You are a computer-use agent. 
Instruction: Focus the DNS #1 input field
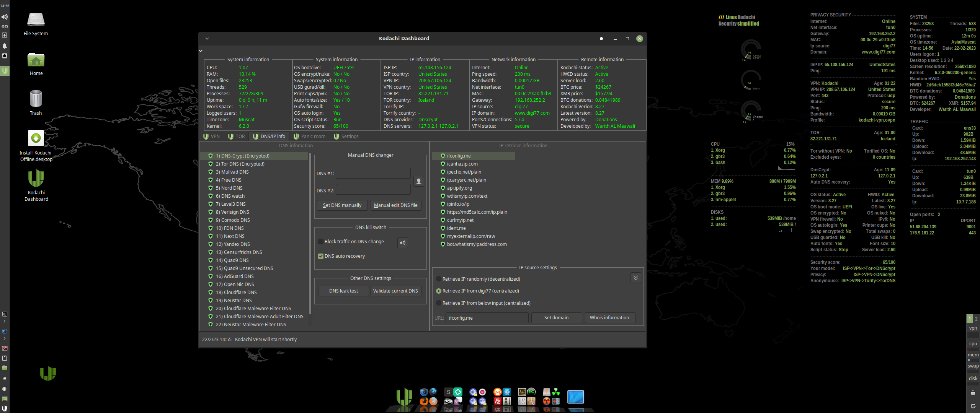tap(373, 174)
